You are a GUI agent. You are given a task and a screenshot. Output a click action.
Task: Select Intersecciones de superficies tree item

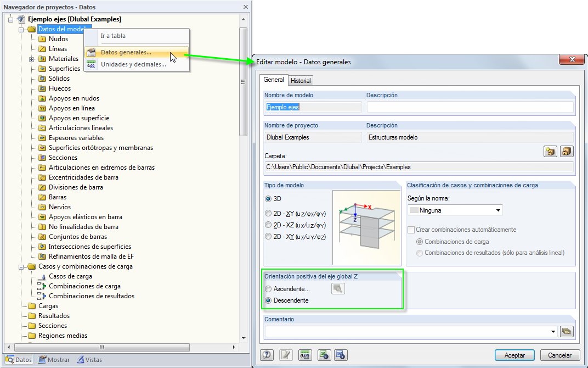[x=90, y=247]
